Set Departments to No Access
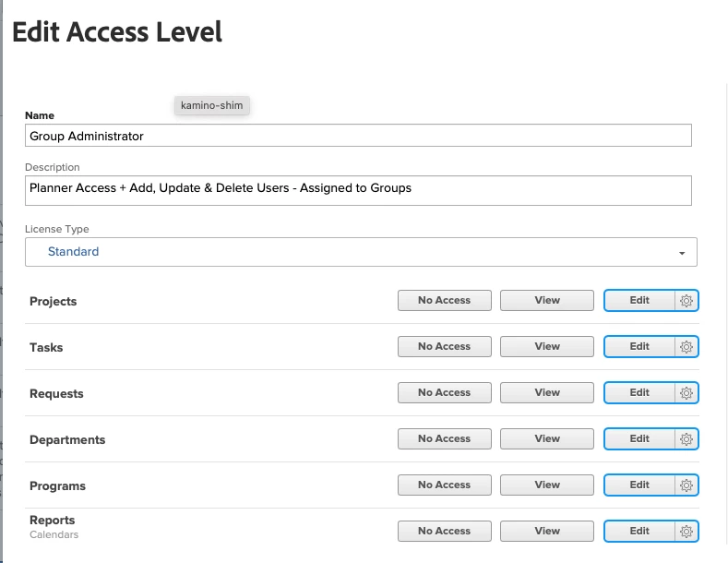This screenshot has height=563, width=728. (x=445, y=439)
